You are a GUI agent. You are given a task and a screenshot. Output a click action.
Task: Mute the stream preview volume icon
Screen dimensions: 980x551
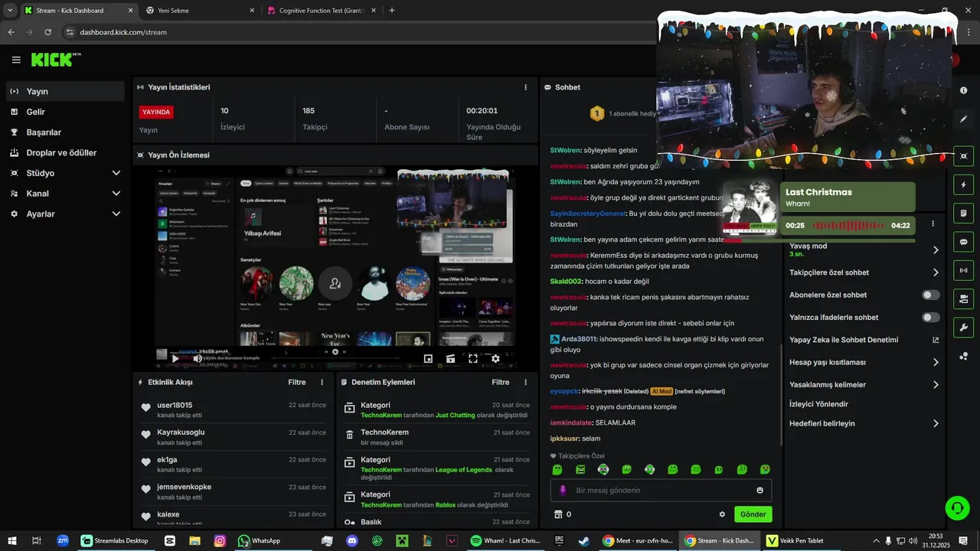[198, 358]
